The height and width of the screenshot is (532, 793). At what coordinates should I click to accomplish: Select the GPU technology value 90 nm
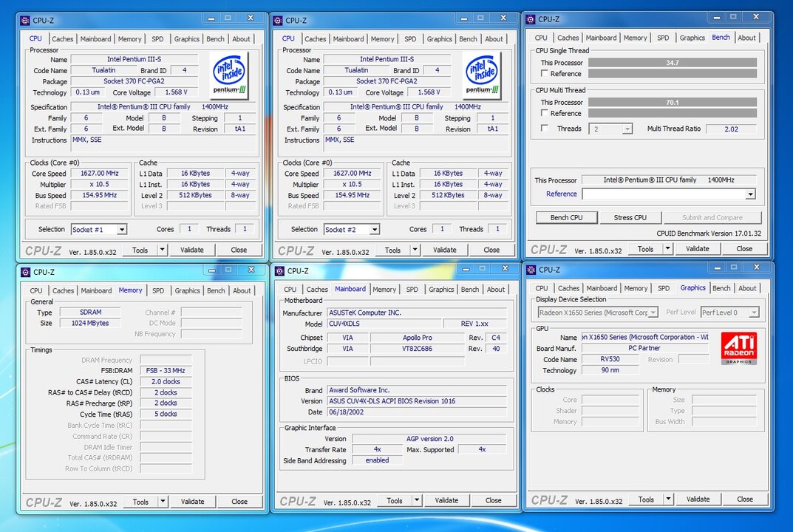(610, 370)
